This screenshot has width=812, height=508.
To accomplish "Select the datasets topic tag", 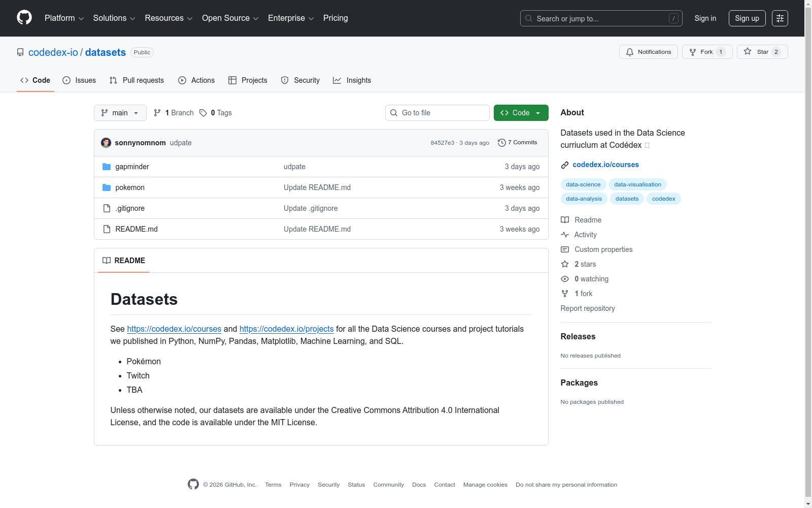I will [x=627, y=199].
